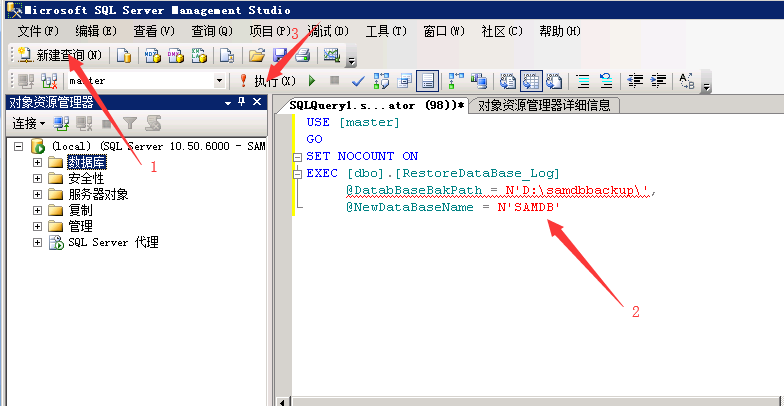The image size is (784, 406).
Task: Uncomment the selected lines icon
Action: (606, 81)
